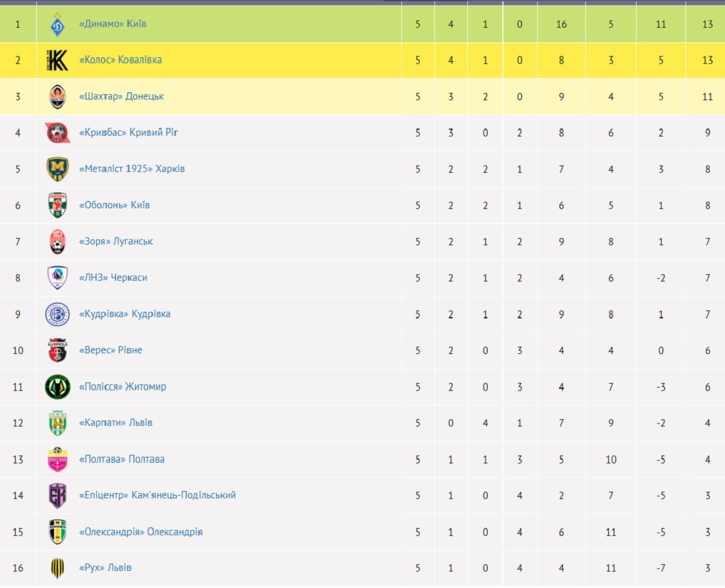Click the Metalist 1925 Kharkiv crest
This screenshot has height=588, width=725.
[x=57, y=169]
